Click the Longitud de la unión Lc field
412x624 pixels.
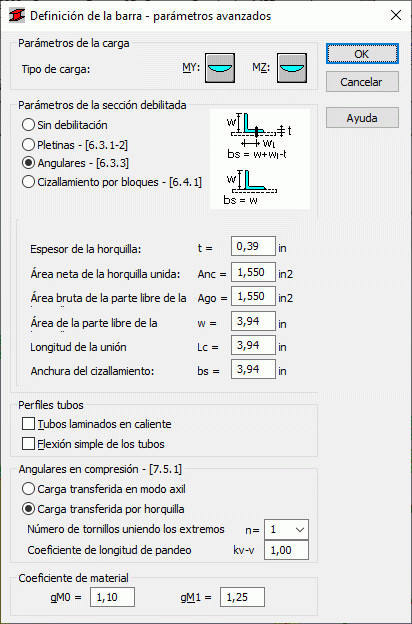253,345
